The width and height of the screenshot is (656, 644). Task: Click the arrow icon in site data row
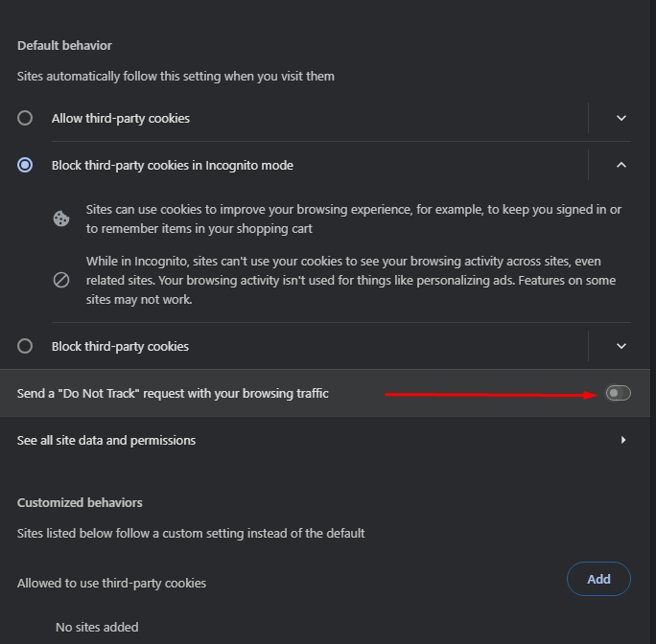(623, 440)
